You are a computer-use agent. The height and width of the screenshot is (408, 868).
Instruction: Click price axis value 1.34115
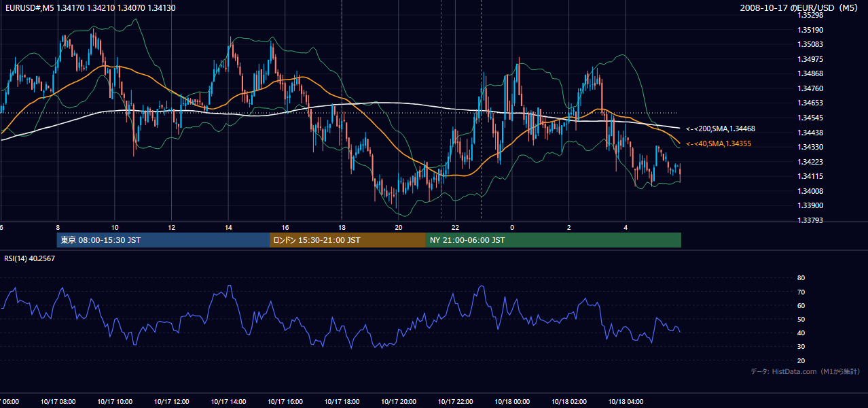coord(810,176)
